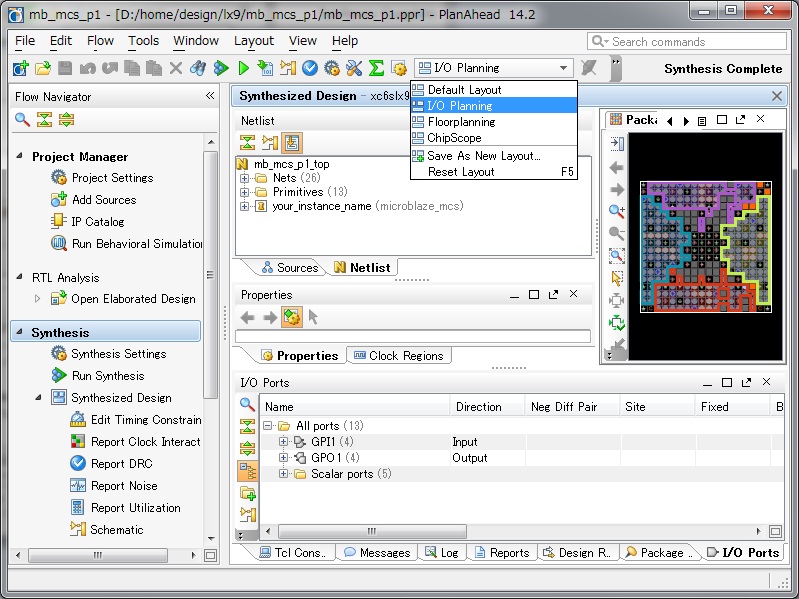Click the green Run Implementation arrow
This screenshot has width=799, height=599.
[243, 68]
